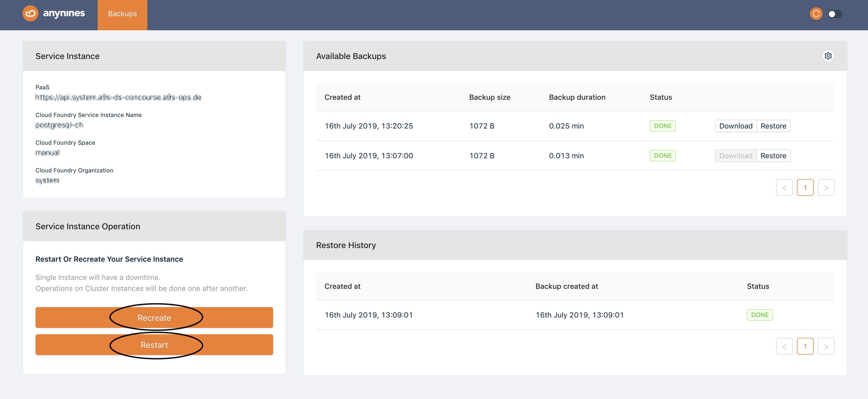
Task: Click 'Service Instance Operation' panel title
Action: pyautogui.click(x=88, y=226)
